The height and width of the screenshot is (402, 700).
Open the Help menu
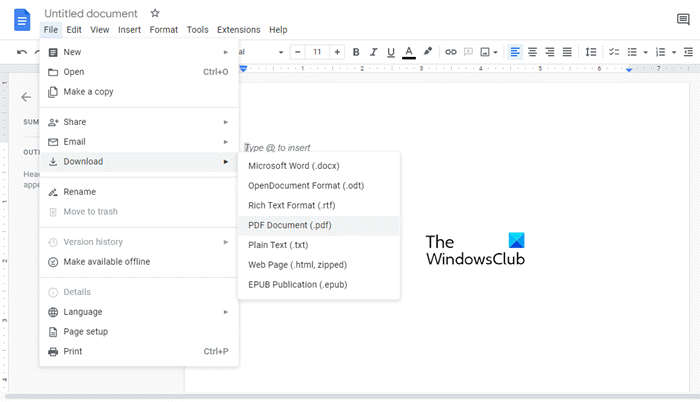[x=278, y=29]
